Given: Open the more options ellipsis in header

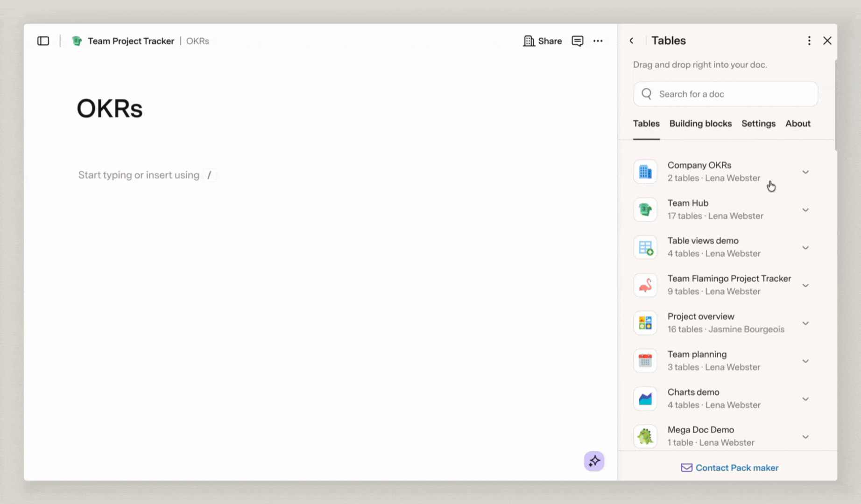Looking at the screenshot, I should pyautogui.click(x=598, y=41).
